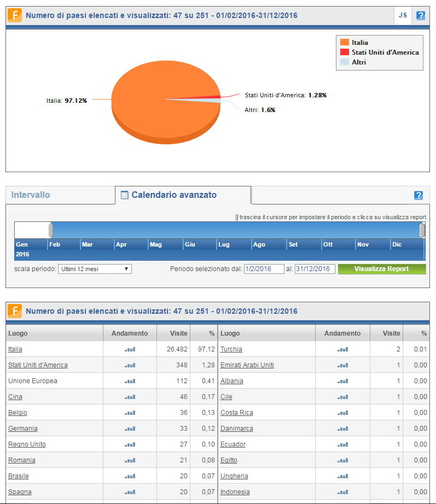
Task: Click the trend bars icon for Turchia
Action: pos(342,349)
